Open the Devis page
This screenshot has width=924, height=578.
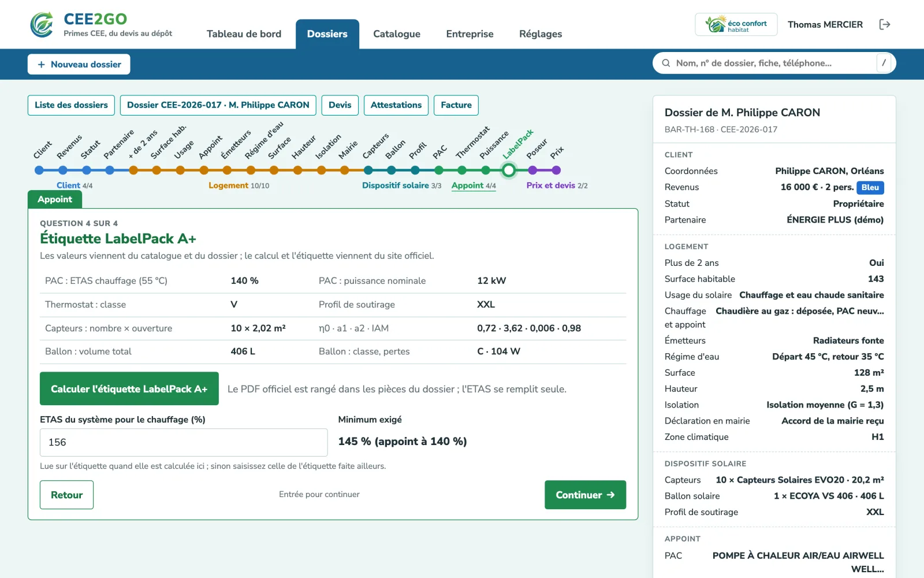340,105
